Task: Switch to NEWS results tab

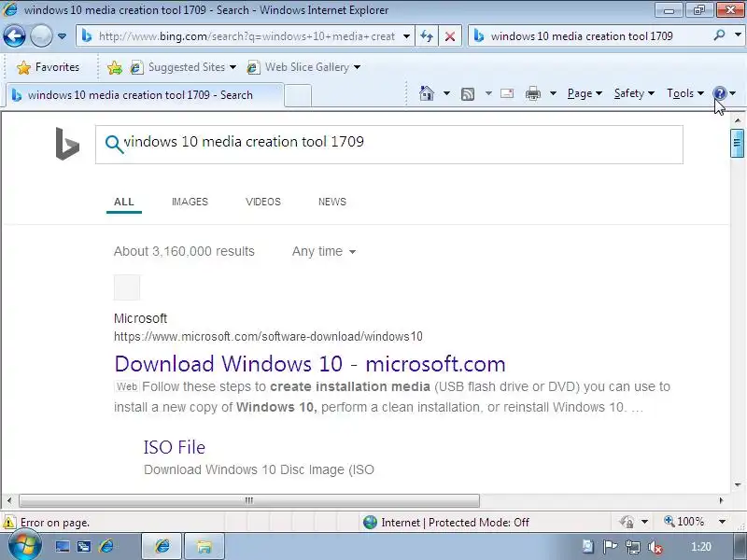Action: coord(332,202)
